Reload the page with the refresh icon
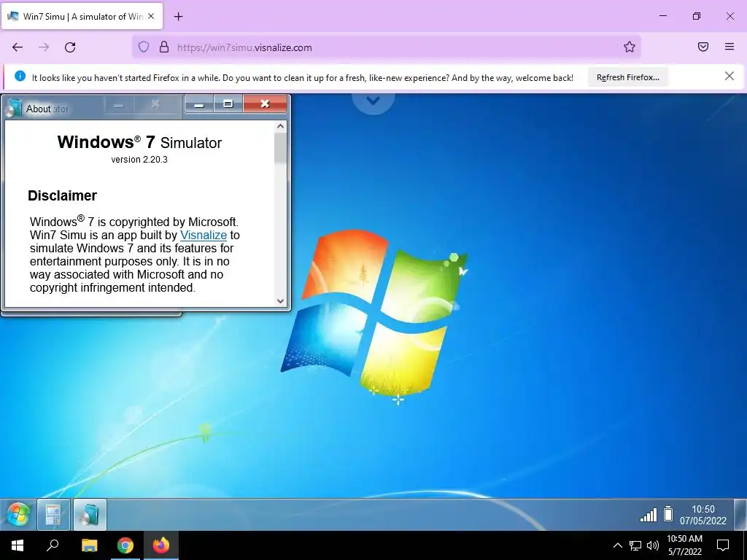 click(70, 47)
